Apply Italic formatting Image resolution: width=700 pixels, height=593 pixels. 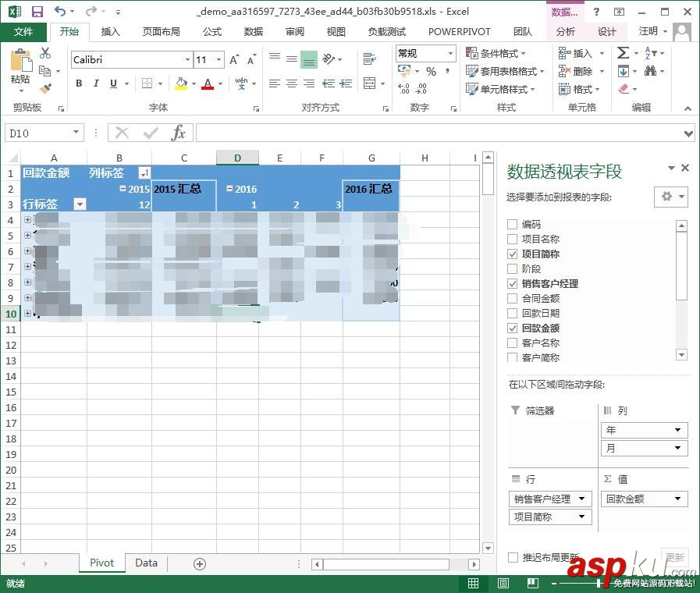[x=96, y=83]
